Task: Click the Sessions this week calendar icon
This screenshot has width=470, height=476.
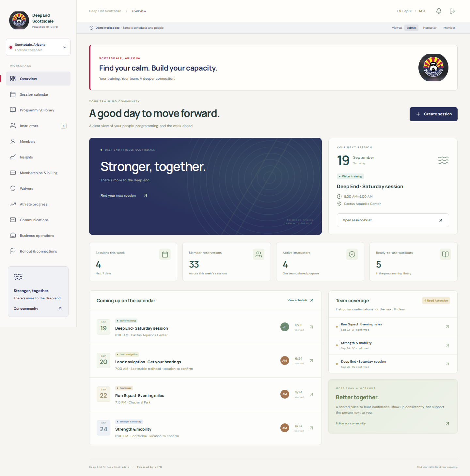Action: click(165, 254)
